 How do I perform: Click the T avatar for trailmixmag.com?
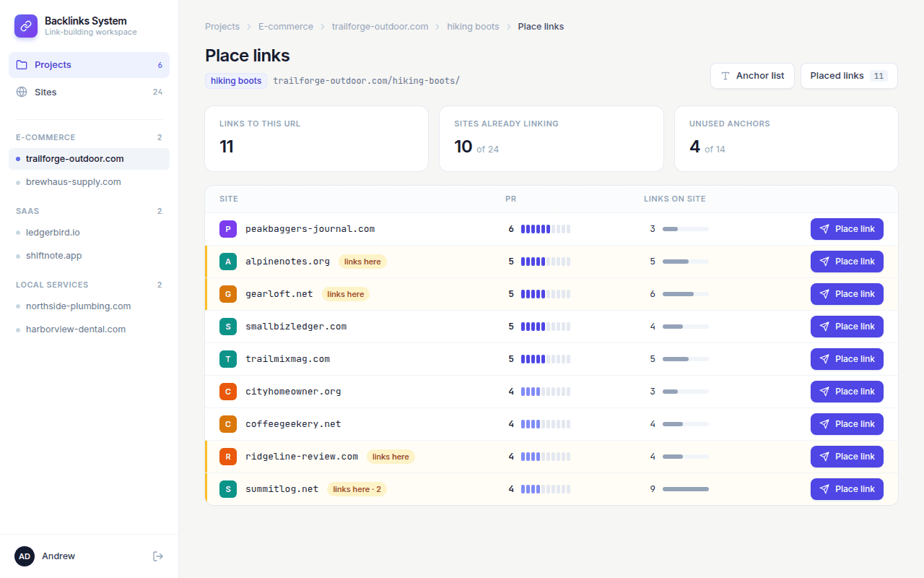point(228,359)
